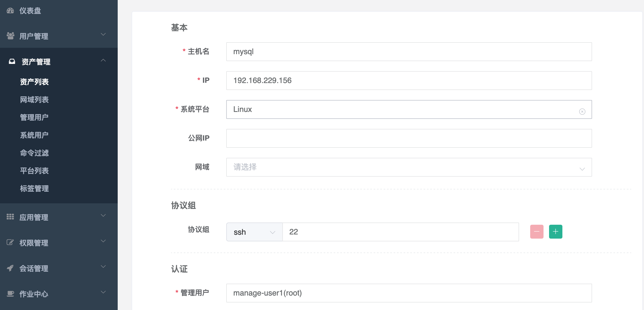Open the 作业中心 menu label

point(34,294)
